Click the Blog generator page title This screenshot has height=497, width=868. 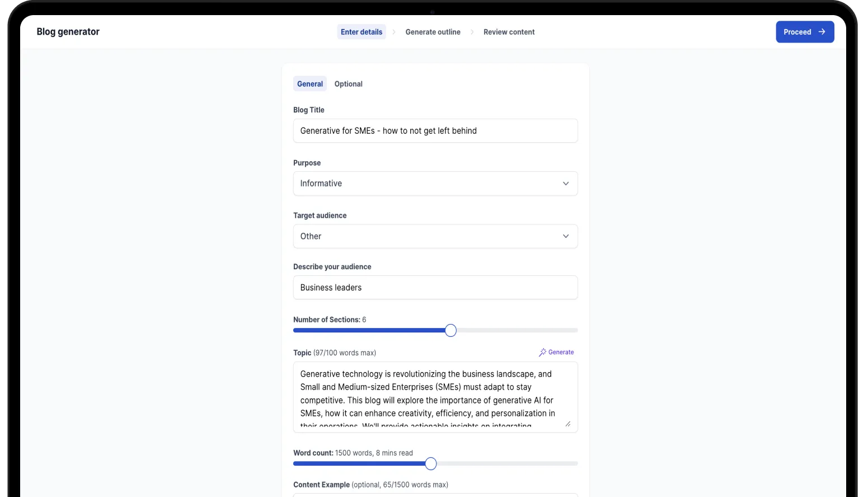coord(68,32)
